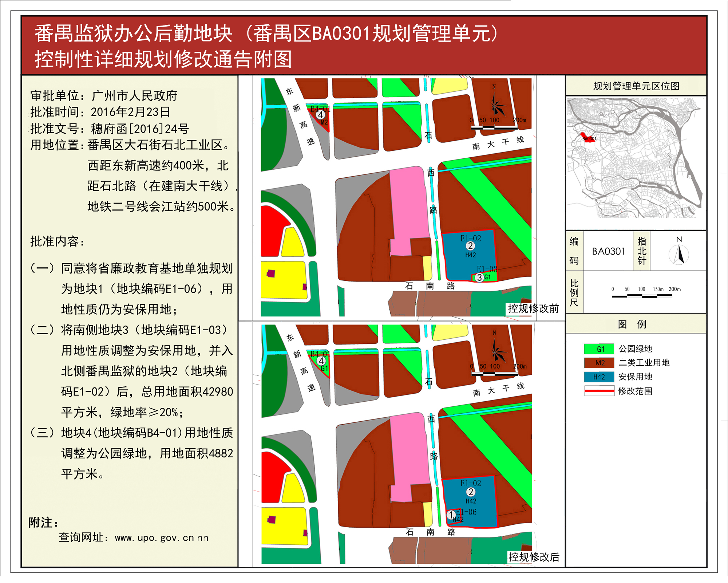Click the 规划管理单元区位图 location map thumbnail
The image size is (728, 583).
pos(634,158)
